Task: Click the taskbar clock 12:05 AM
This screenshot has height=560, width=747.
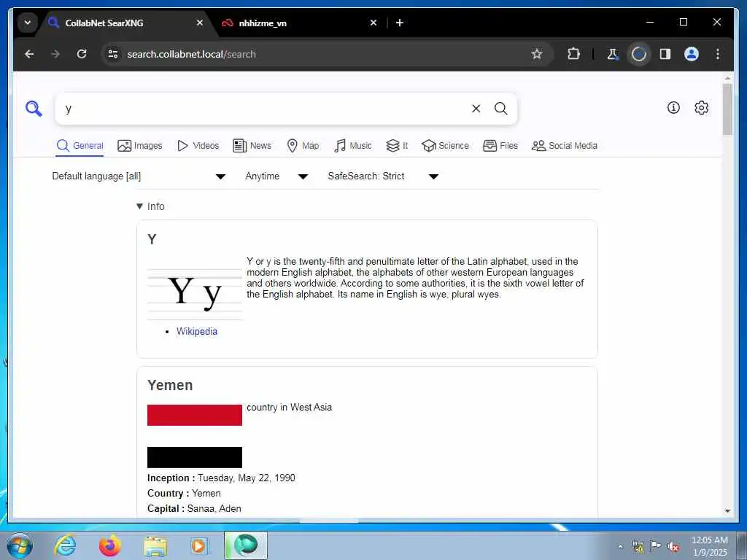Action: [709, 545]
